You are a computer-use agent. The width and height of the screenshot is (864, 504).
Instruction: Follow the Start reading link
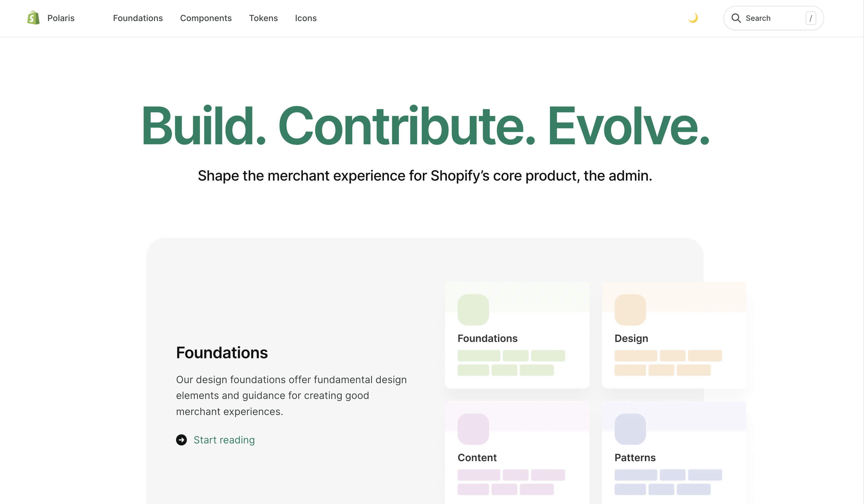point(224,440)
